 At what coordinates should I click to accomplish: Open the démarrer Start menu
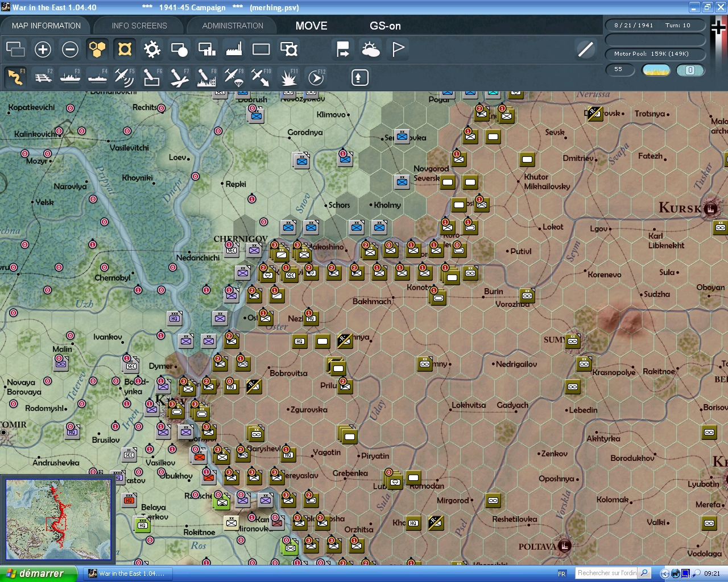pyautogui.click(x=39, y=573)
